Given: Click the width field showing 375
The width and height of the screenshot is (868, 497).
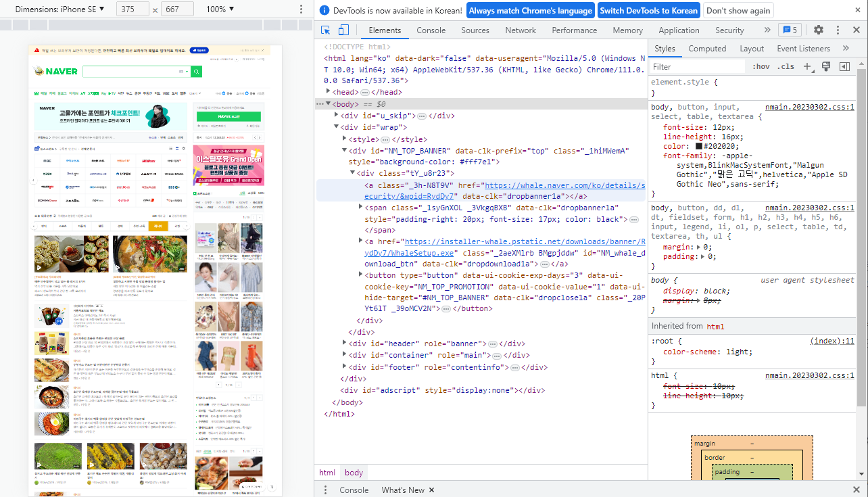Looking at the screenshot, I should (133, 9).
